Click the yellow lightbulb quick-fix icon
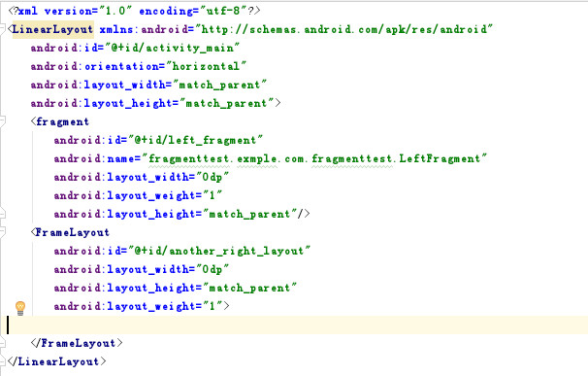 click(x=20, y=308)
